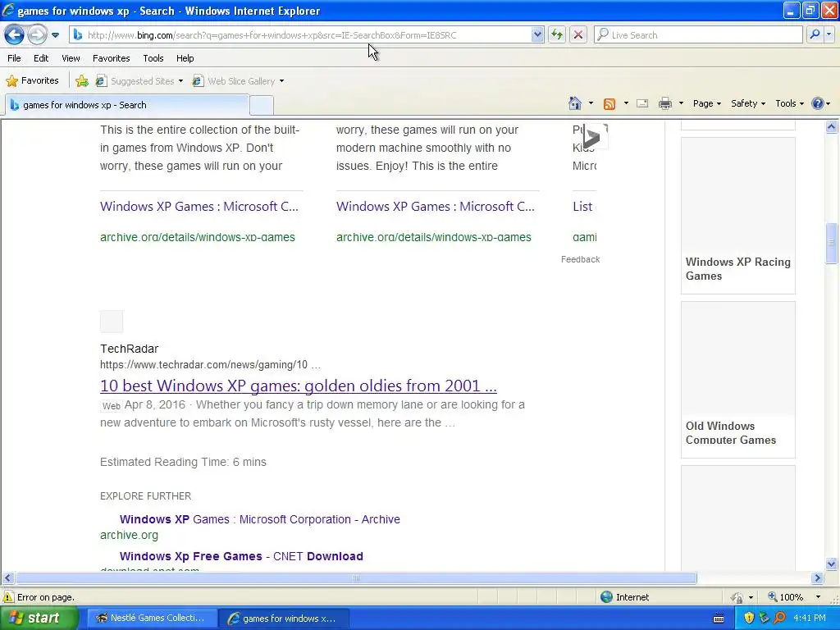Open the Help menu

pyautogui.click(x=185, y=58)
